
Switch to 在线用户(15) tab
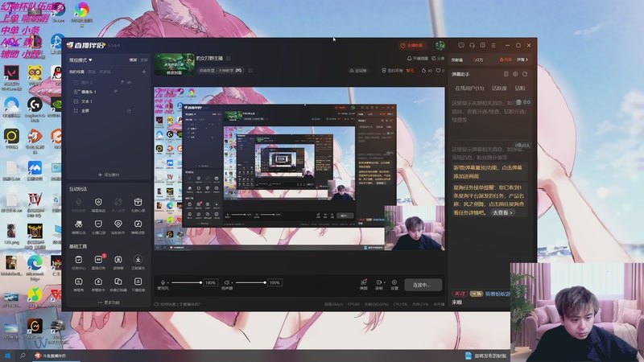469,88
